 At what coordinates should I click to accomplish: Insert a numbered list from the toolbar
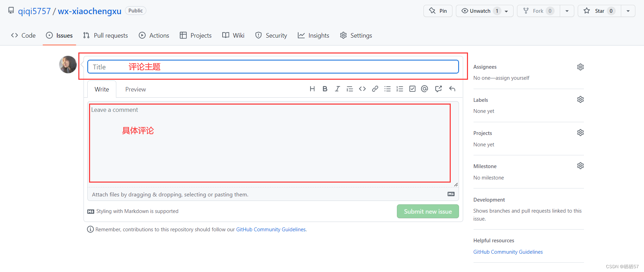coord(400,89)
